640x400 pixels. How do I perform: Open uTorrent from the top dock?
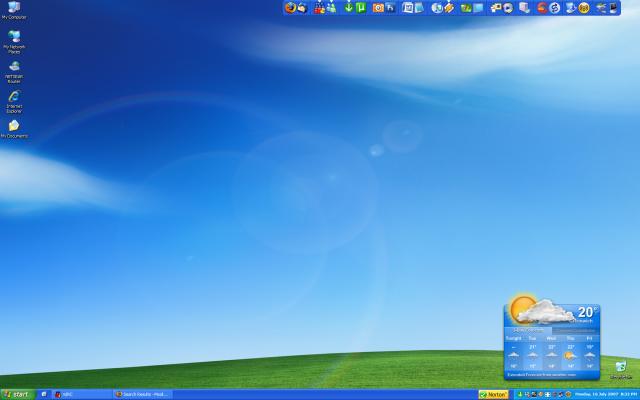(361, 8)
